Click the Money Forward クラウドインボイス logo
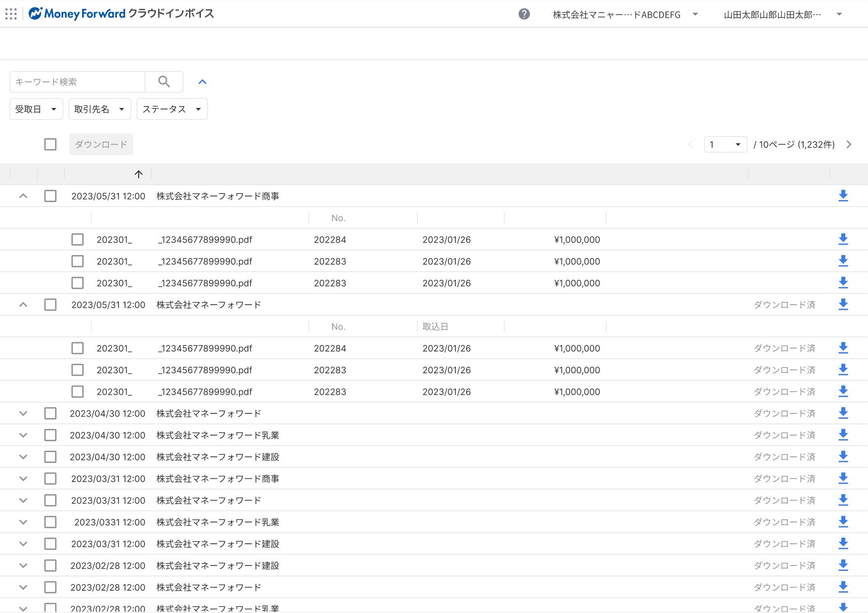This screenshot has height=613, width=868. tap(121, 14)
